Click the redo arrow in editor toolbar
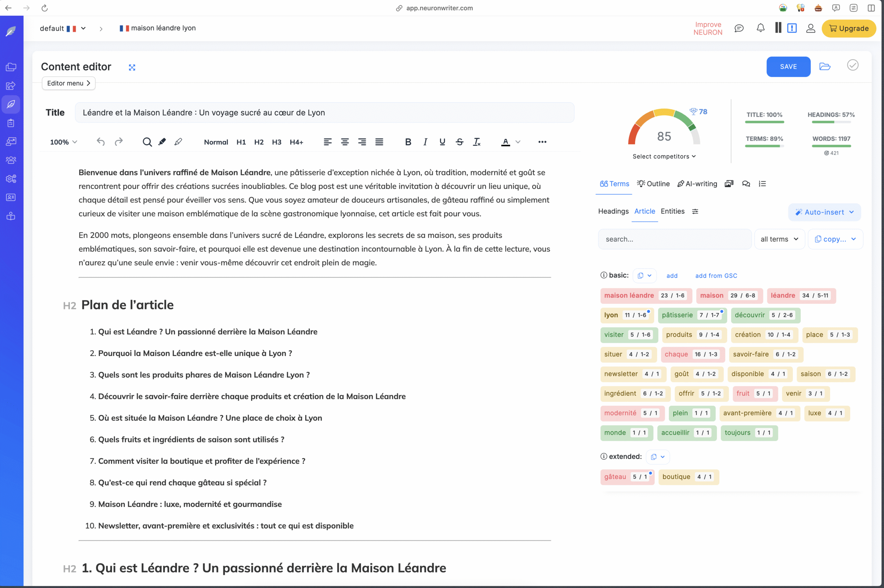This screenshot has height=588, width=884. click(x=118, y=142)
